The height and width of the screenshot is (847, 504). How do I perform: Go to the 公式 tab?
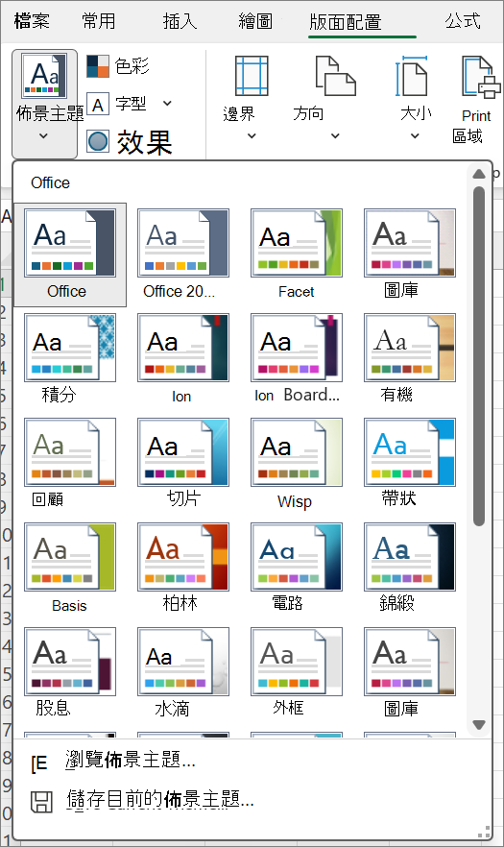(463, 21)
